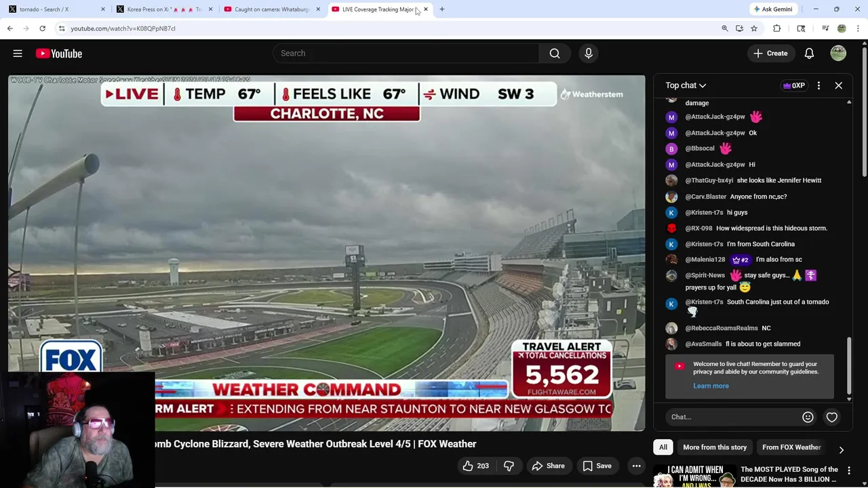Close the tornado search tab
Viewport: 868px width, 488px height.
click(x=103, y=9)
